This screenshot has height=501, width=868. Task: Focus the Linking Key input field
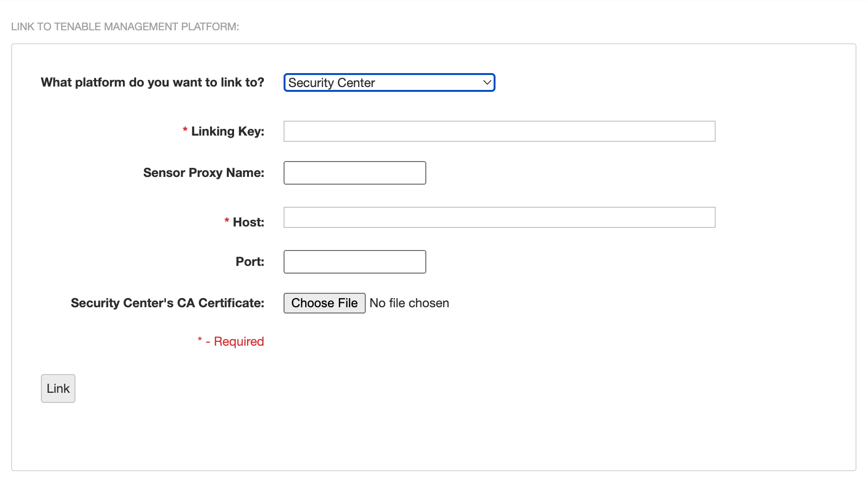tap(499, 131)
